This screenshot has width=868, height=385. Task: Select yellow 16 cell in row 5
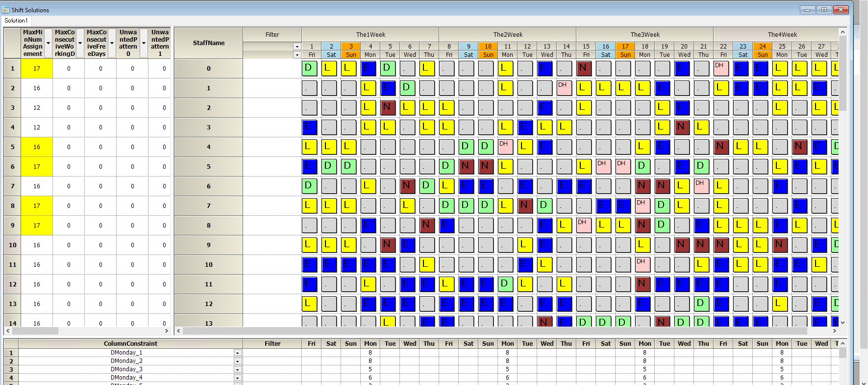[x=37, y=147]
